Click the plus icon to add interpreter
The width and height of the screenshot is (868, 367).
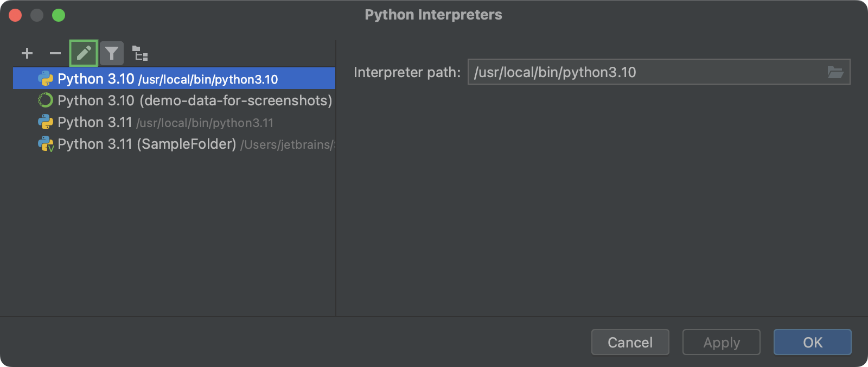click(x=27, y=53)
